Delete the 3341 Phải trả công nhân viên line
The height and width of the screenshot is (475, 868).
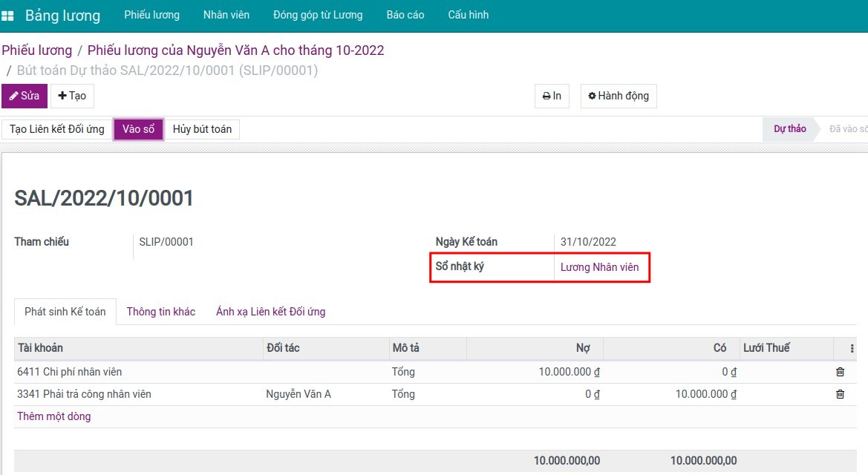pos(840,394)
